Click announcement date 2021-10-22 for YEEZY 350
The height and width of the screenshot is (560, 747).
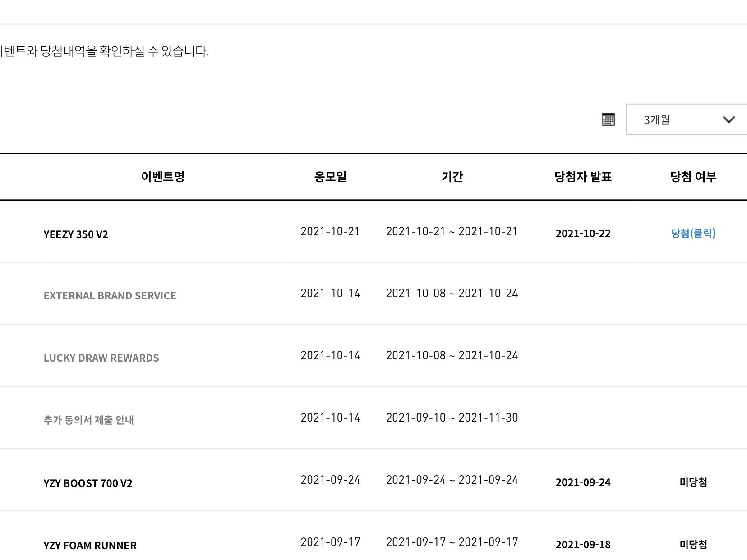[583, 234]
